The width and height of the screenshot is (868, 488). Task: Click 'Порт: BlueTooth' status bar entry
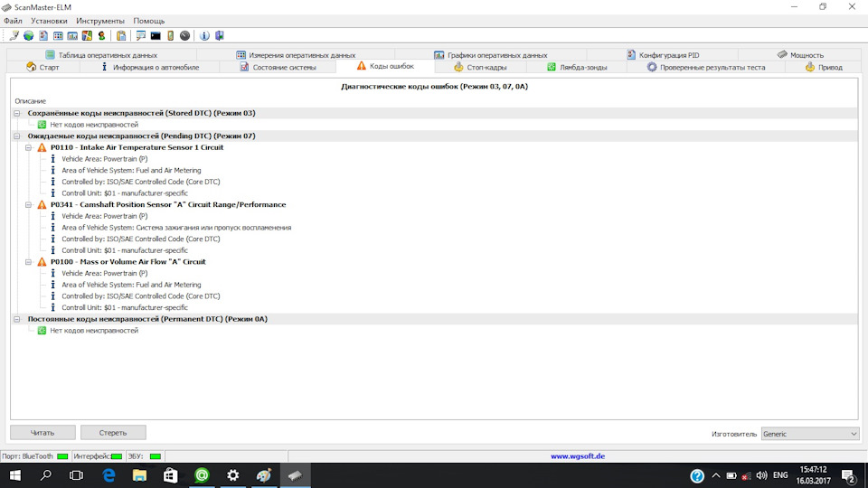click(34, 456)
